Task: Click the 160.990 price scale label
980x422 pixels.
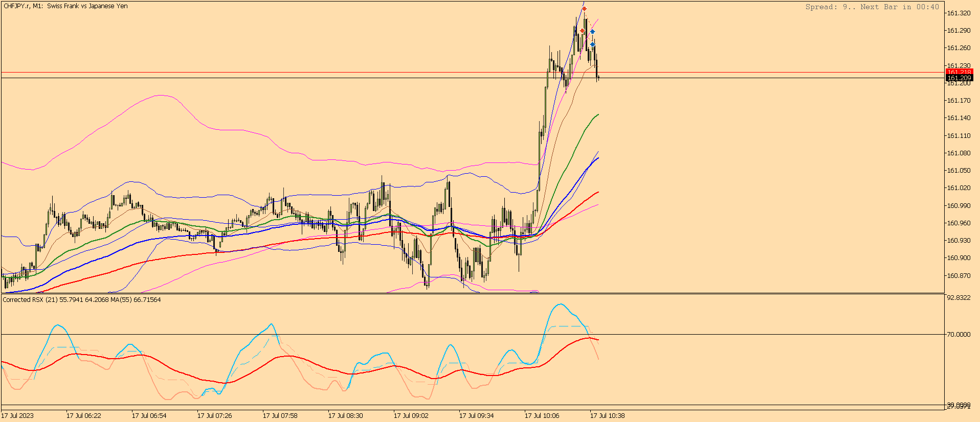Action: click(959, 206)
